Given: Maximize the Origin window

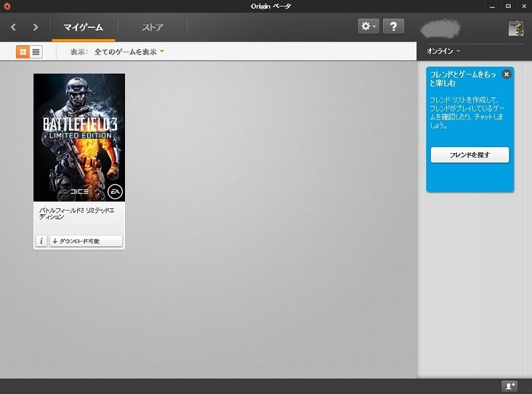Looking at the screenshot, I should [508, 6].
